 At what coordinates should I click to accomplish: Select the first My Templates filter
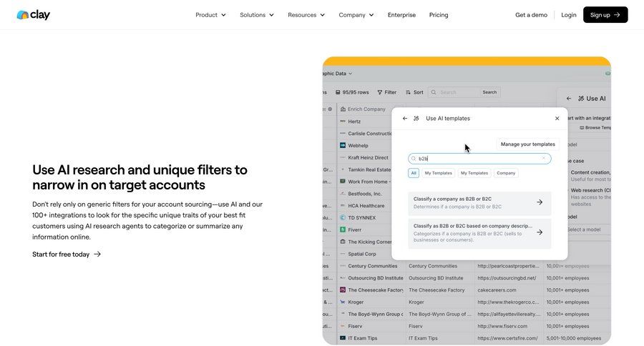[438, 173]
